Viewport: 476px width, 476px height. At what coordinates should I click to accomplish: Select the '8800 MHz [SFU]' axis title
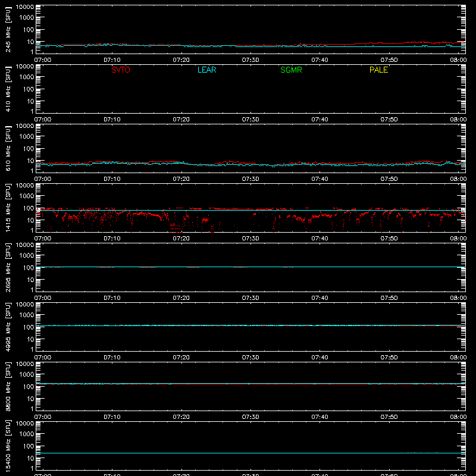coord(8,386)
